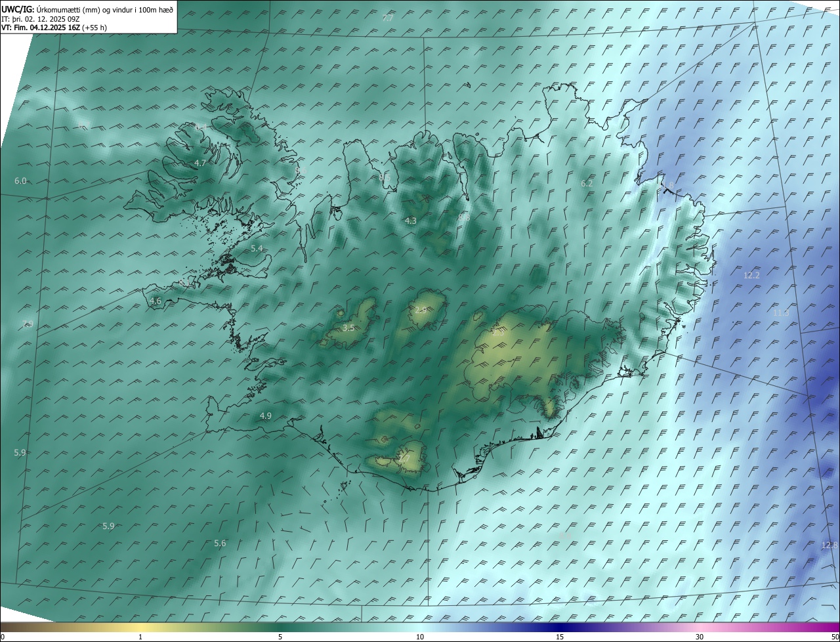Image resolution: width=840 pixels, height=642 pixels.
Task: Click the 50 tick on the color scale
Action: (835, 637)
